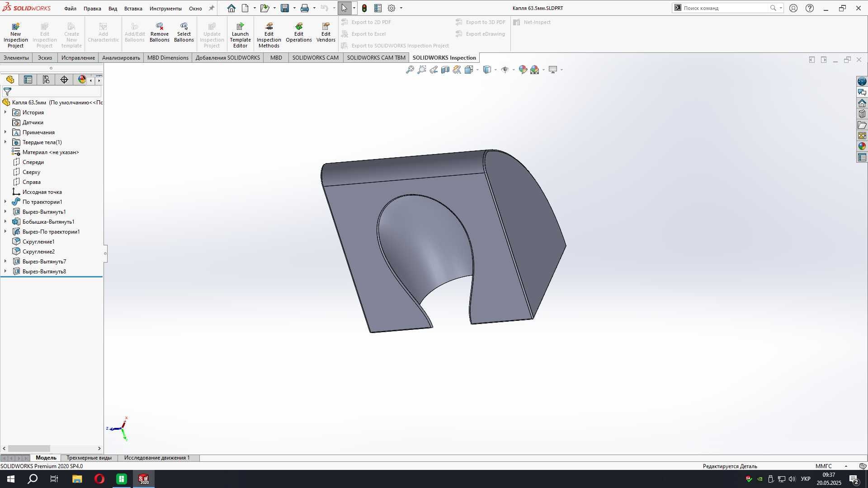The width and height of the screenshot is (868, 488).
Task: Open Edit Operations
Action: (x=299, y=32)
